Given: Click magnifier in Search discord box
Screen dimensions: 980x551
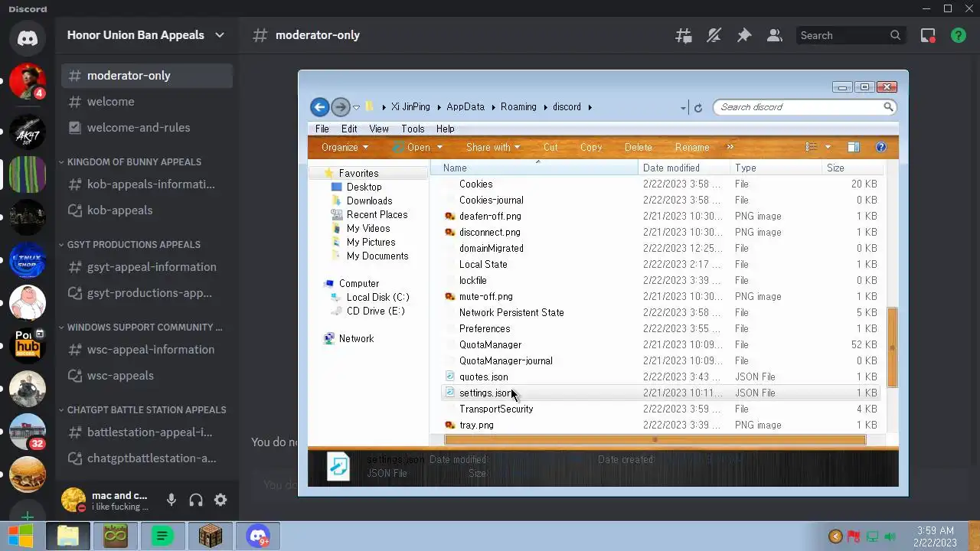Looking at the screenshot, I should point(888,107).
